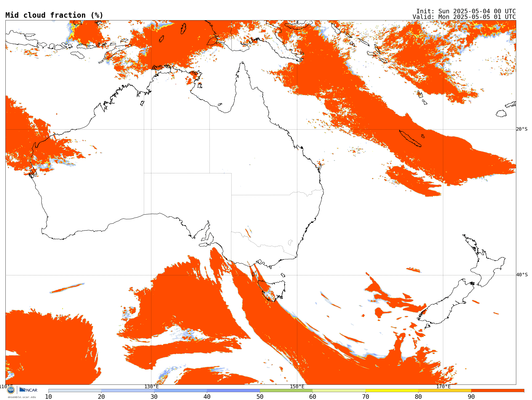Click the 'Mid cloud fraction (%)' title
The width and height of the screenshot is (532, 400).
pos(54,15)
